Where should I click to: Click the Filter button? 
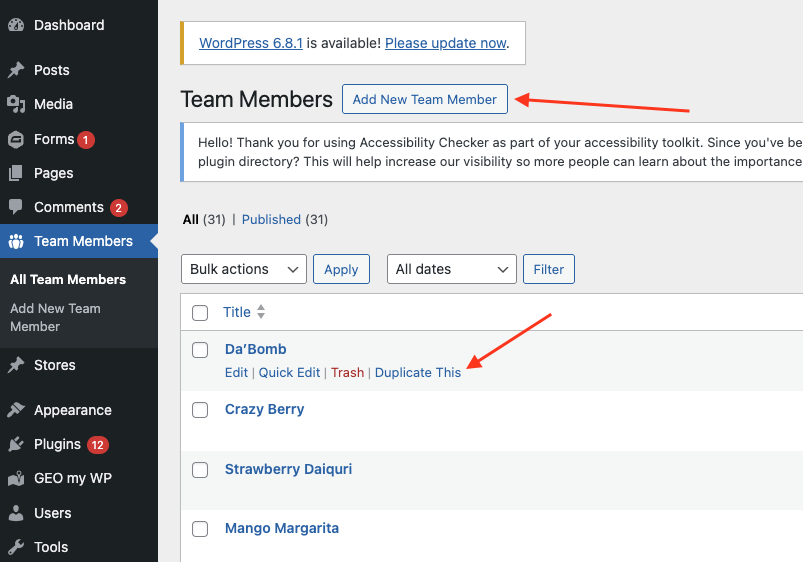[548, 269]
